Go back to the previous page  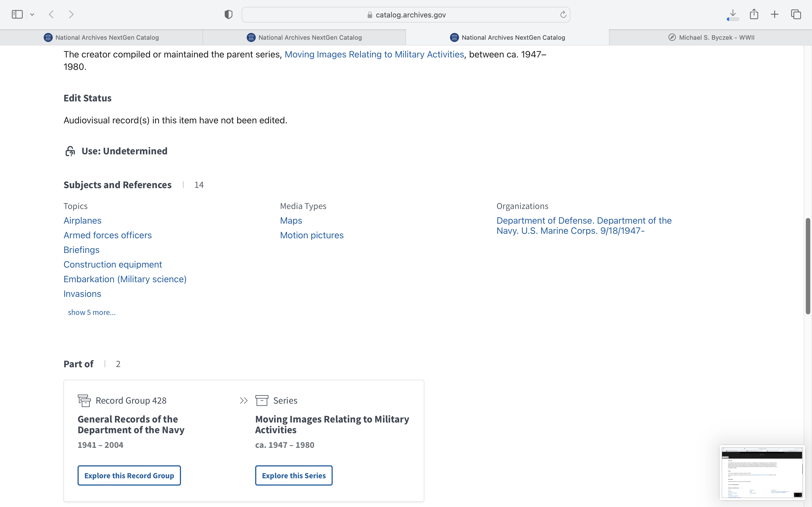(51, 14)
